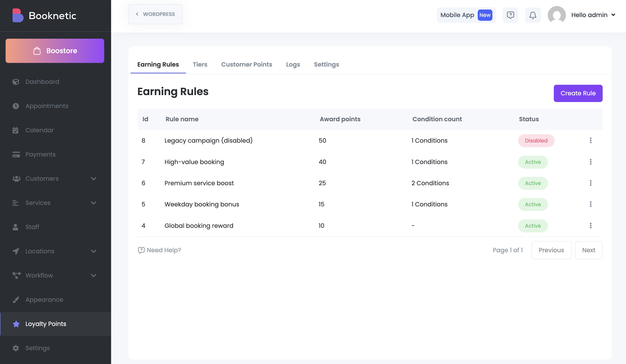
Task: Click the Boostore shopping bag icon
Action: pos(37,51)
